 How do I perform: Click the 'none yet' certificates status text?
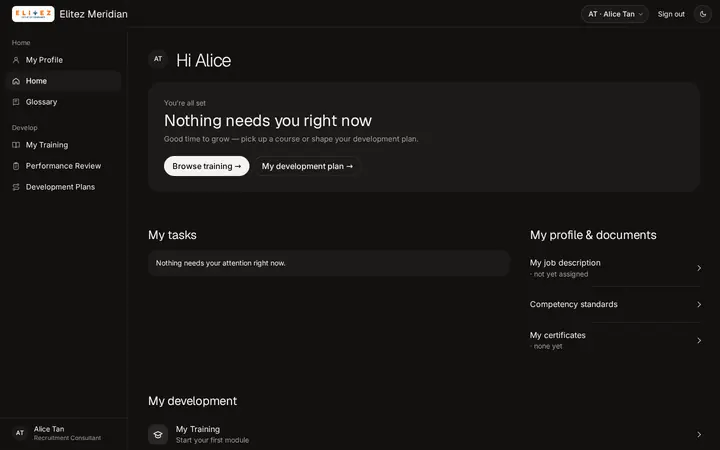pyautogui.click(x=546, y=346)
